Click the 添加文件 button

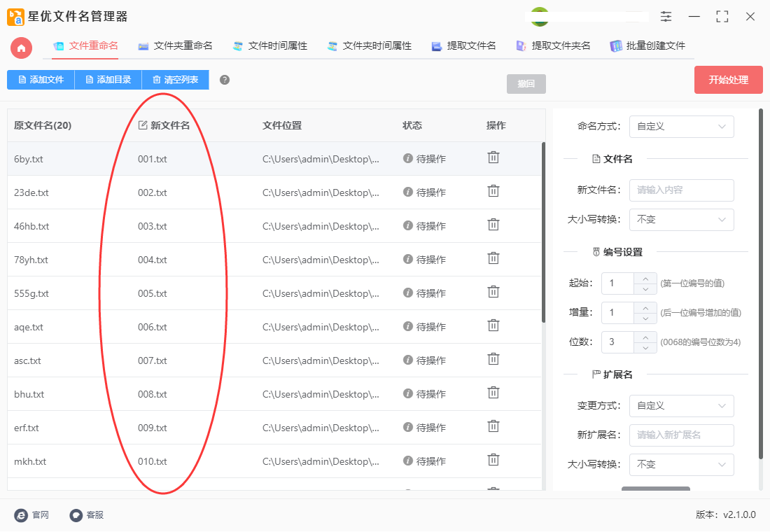tap(41, 80)
